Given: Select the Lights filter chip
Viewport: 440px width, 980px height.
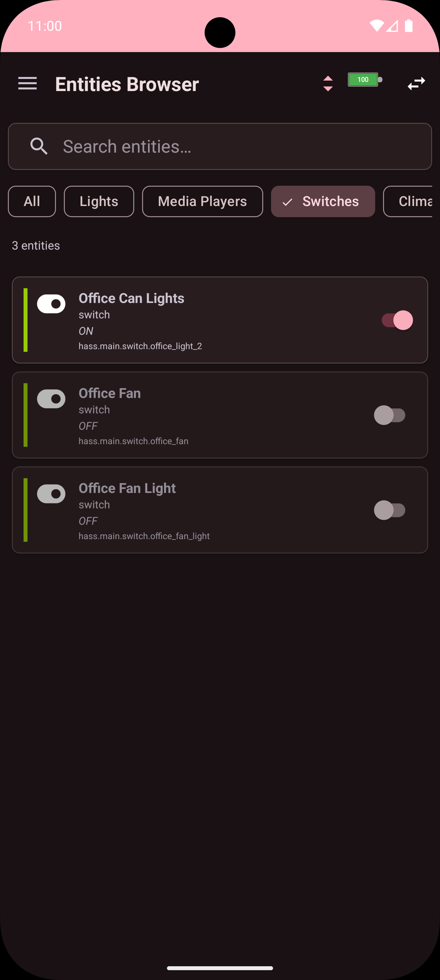Looking at the screenshot, I should [x=99, y=201].
